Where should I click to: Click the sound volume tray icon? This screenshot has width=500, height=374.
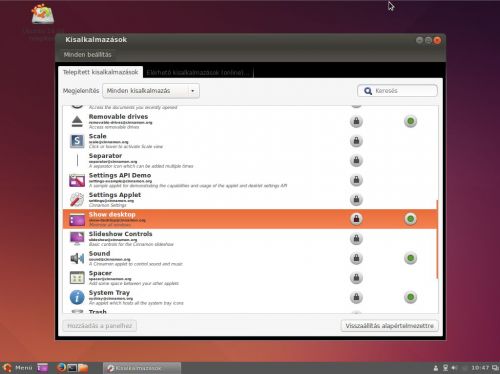(454, 368)
